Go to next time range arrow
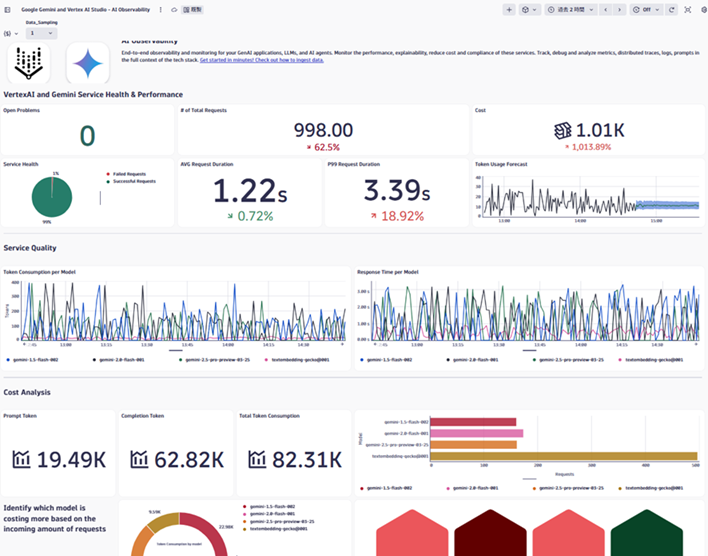708x556 pixels. point(619,9)
